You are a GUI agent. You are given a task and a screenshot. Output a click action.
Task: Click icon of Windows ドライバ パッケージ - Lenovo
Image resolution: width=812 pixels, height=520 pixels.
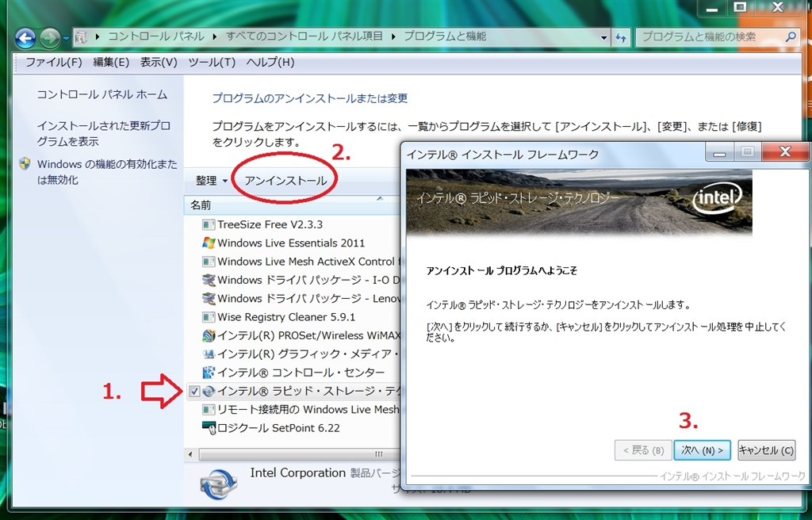pyautogui.click(x=209, y=299)
